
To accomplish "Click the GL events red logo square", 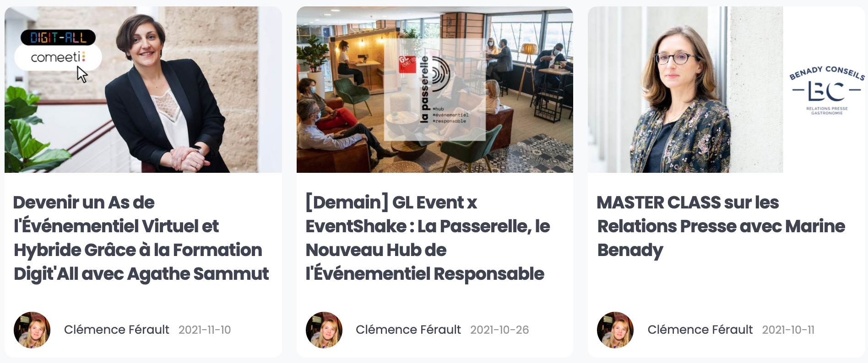I will [407, 64].
